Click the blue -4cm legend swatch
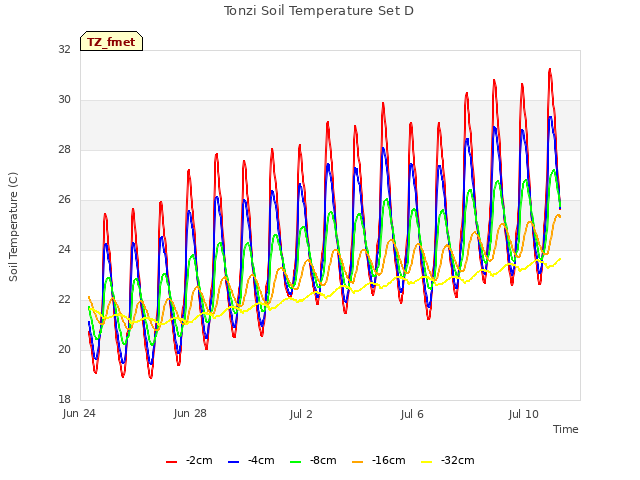Screen dimensions: 640x480 point(233,462)
